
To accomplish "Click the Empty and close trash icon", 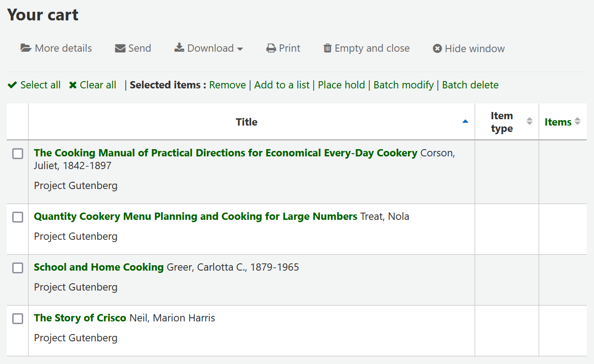I will tap(327, 48).
